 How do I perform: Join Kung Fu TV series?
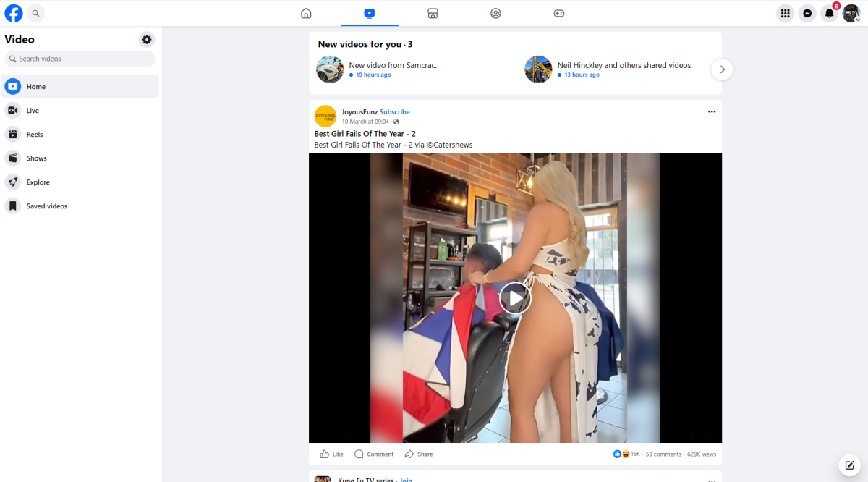406,480
